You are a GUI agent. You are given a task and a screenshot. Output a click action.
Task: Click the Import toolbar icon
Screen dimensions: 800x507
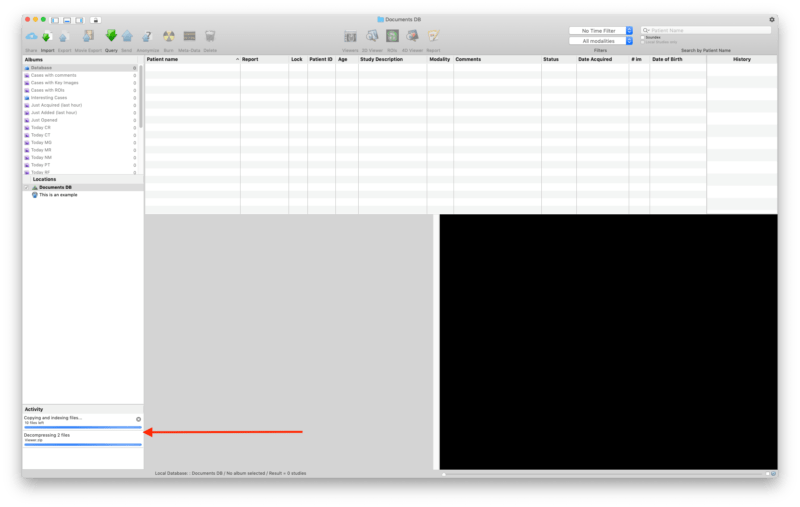click(x=47, y=37)
